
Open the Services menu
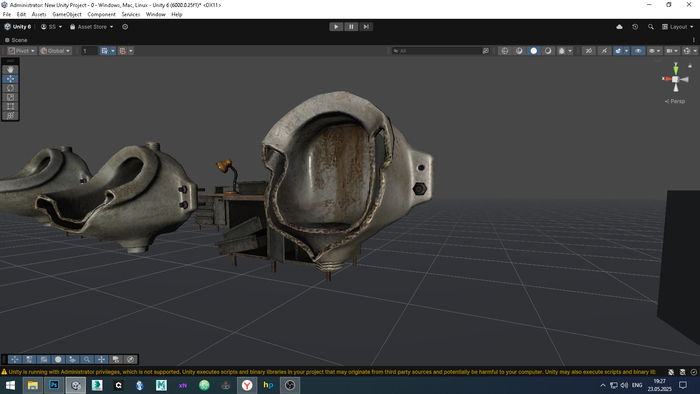(131, 14)
